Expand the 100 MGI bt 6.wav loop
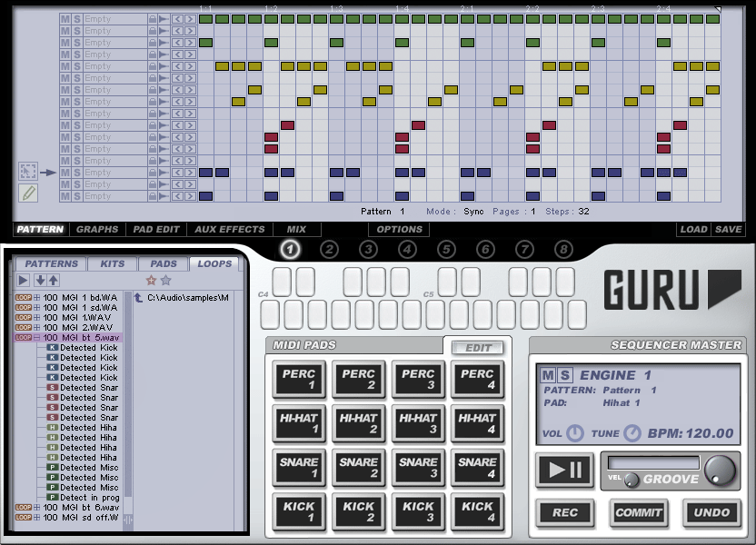The height and width of the screenshot is (545, 756). point(36,508)
